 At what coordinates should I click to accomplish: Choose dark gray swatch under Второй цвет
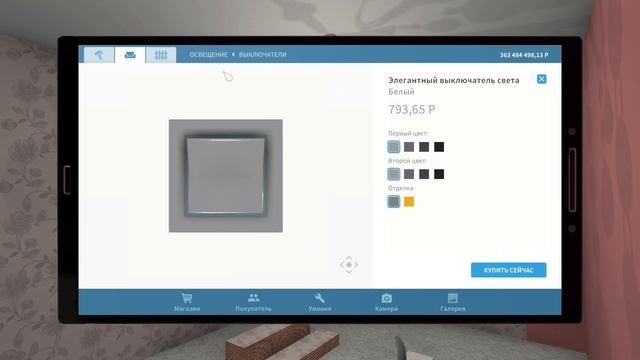tap(424, 174)
